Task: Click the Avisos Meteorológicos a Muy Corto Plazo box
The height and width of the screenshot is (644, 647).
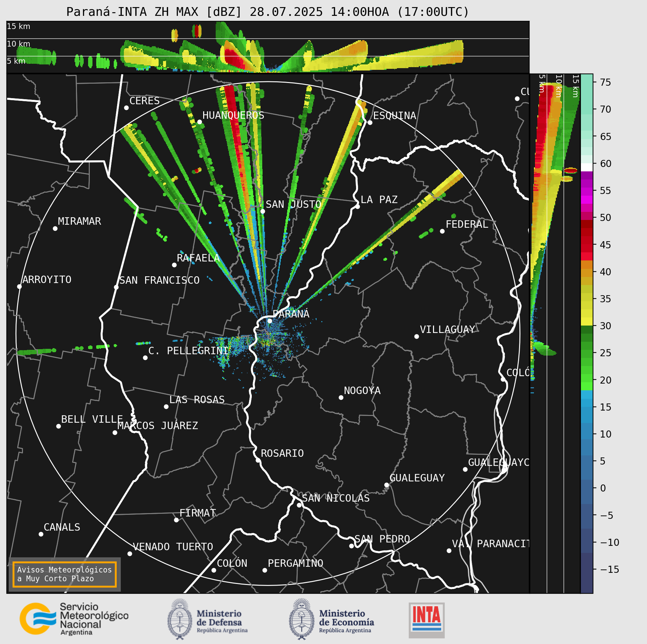Action: 64,574
